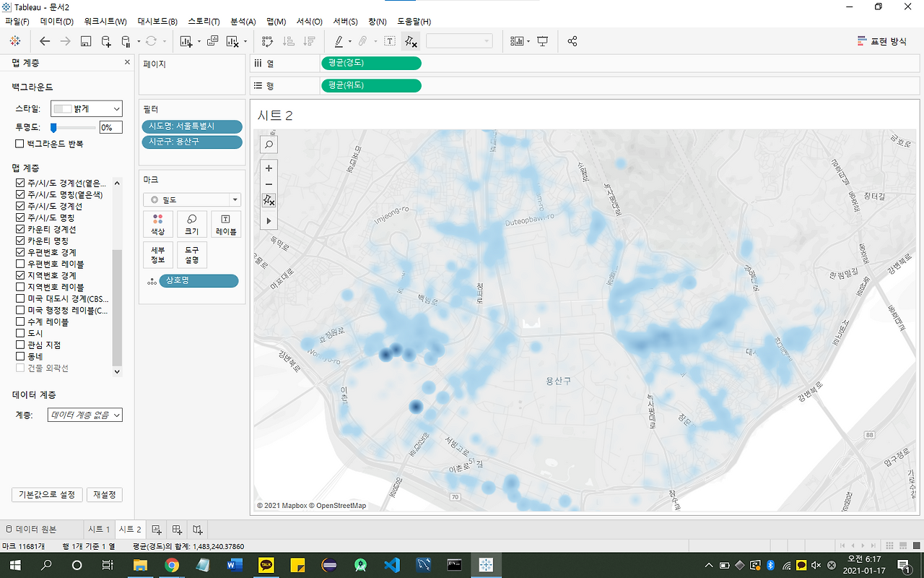Open the map search magnifier tool
Screen dimensions: 924x578
coord(269,144)
